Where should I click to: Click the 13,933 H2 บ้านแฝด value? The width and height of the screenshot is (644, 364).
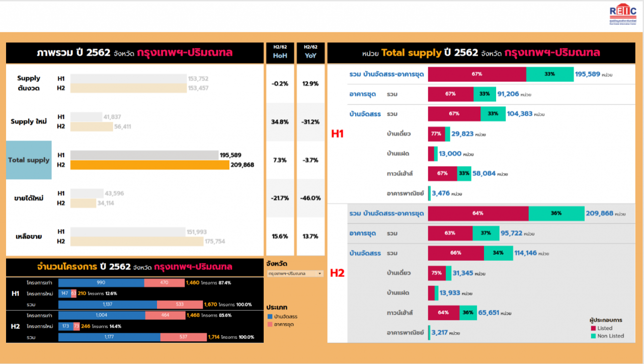450,293
